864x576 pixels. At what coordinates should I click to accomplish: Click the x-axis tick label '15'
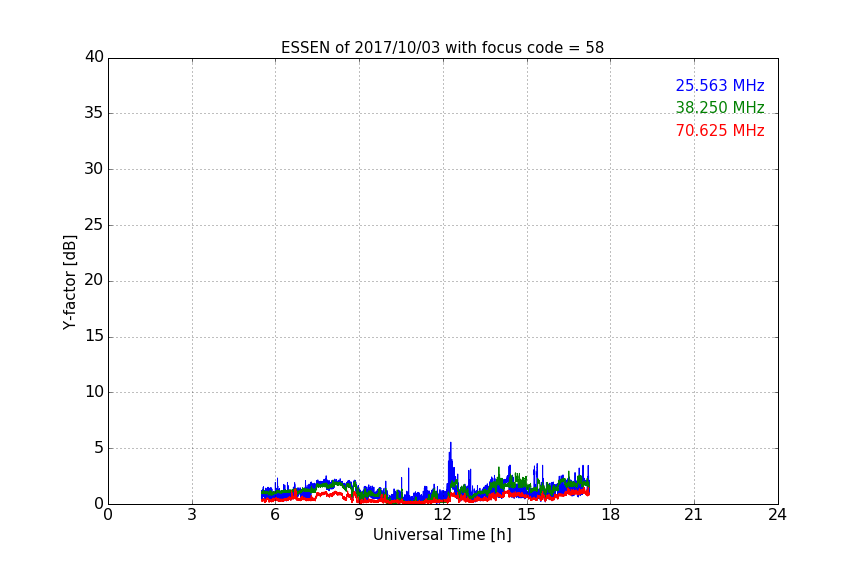coord(527,515)
